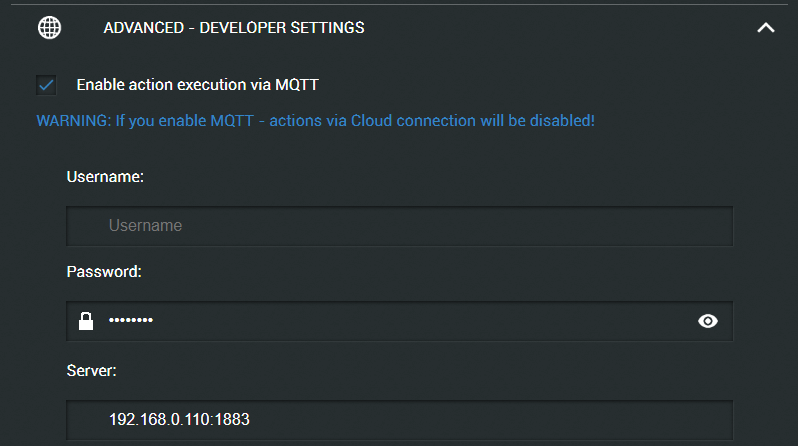Click the blue checkmark in the MQTT checkbox
Image resolution: width=798 pixels, height=446 pixels.
[46, 85]
